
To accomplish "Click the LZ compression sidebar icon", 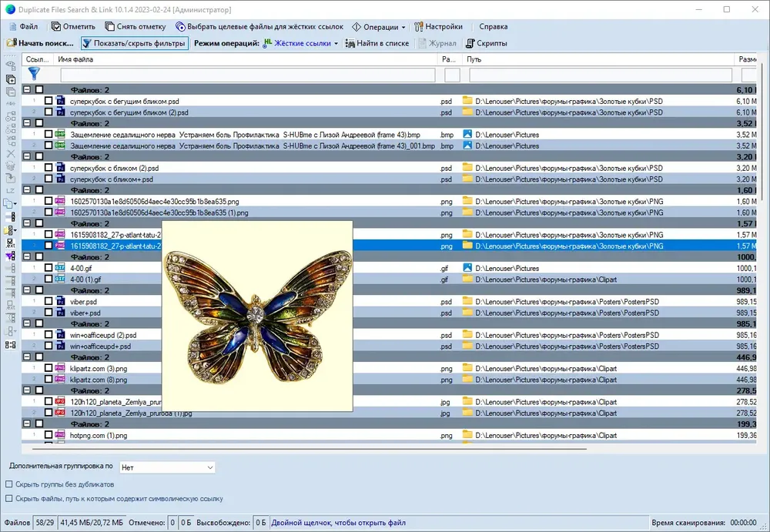I will coord(10,191).
